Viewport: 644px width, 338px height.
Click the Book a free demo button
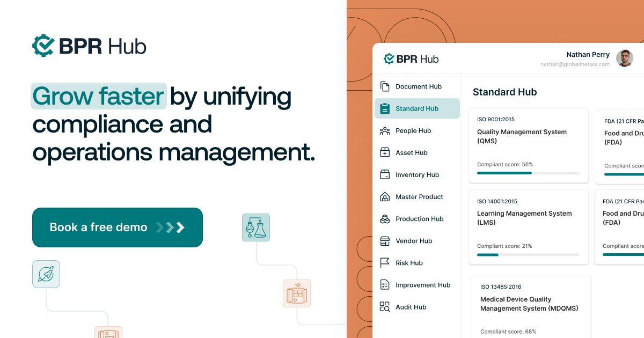click(118, 227)
